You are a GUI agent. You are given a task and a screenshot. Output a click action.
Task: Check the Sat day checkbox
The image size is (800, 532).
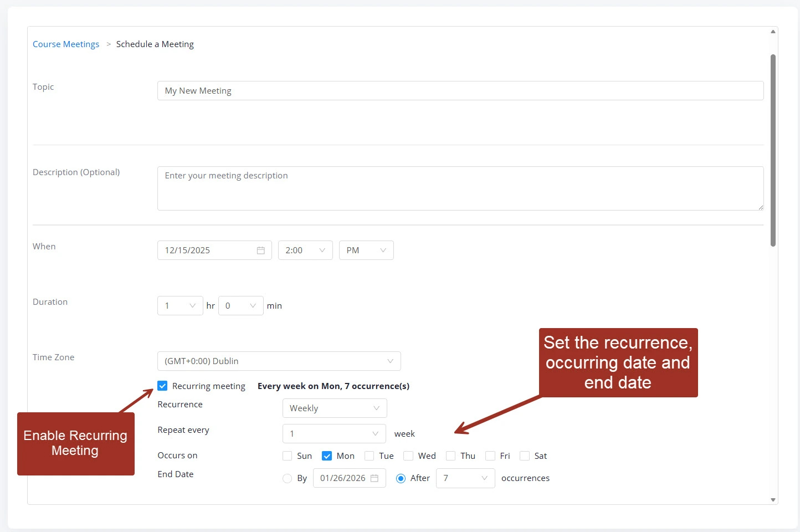click(524, 456)
